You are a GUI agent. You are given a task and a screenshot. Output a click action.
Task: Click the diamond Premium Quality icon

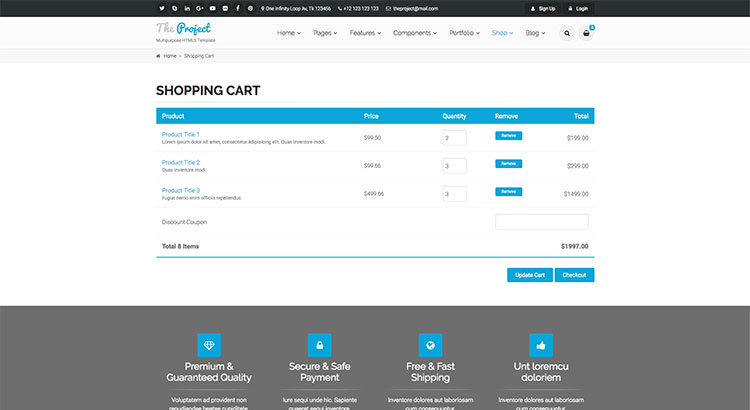[209, 345]
